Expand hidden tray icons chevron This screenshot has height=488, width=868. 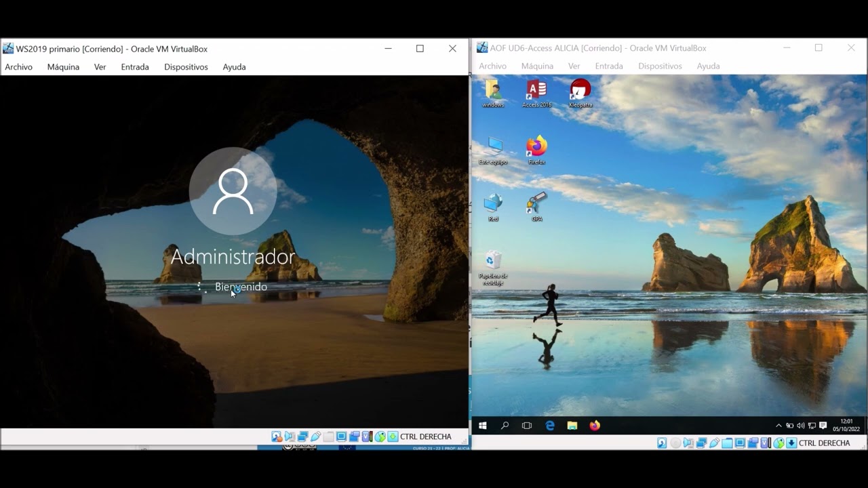pos(778,426)
